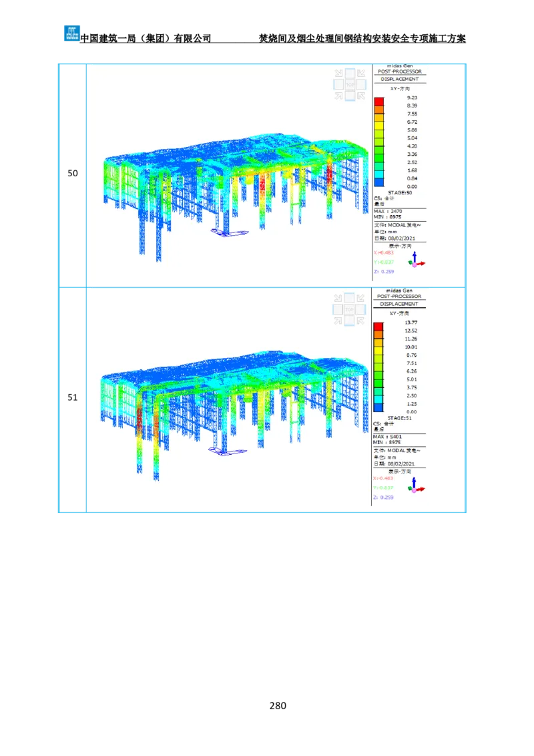The height and width of the screenshot is (756, 534).
Task: Click STAGE:51 text in lower legend
Action: [399, 418]
